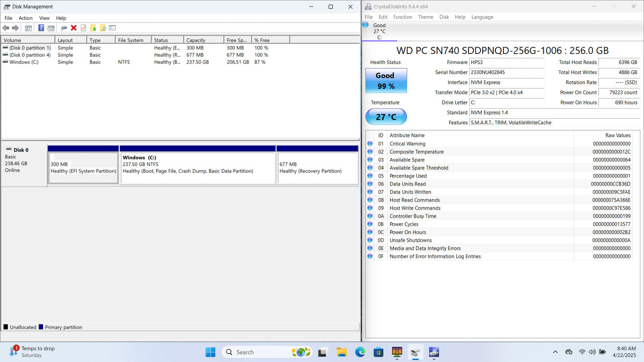Open the Windows Start menu
Image resolution: width=644 pixels, height=362 pixels.
click(x=211, y=352)
